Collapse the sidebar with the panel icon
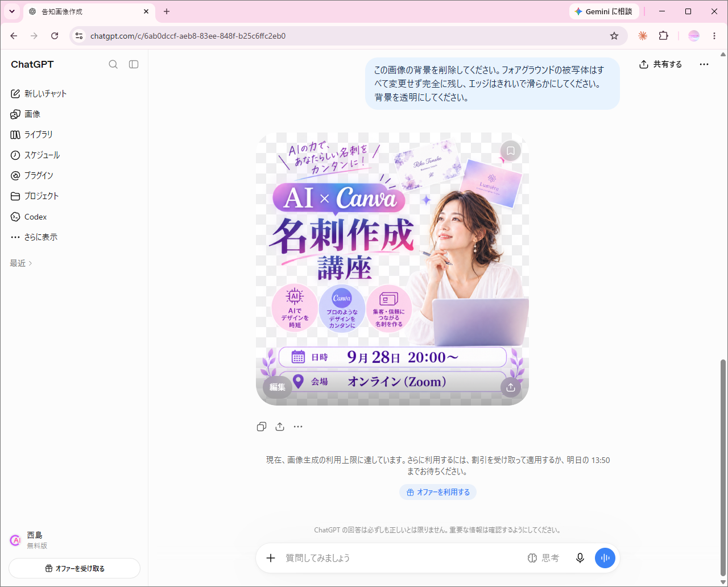Image resolution: width=728 pixels, height=587 pixels. pyautogui.click(x=134, y=64)
